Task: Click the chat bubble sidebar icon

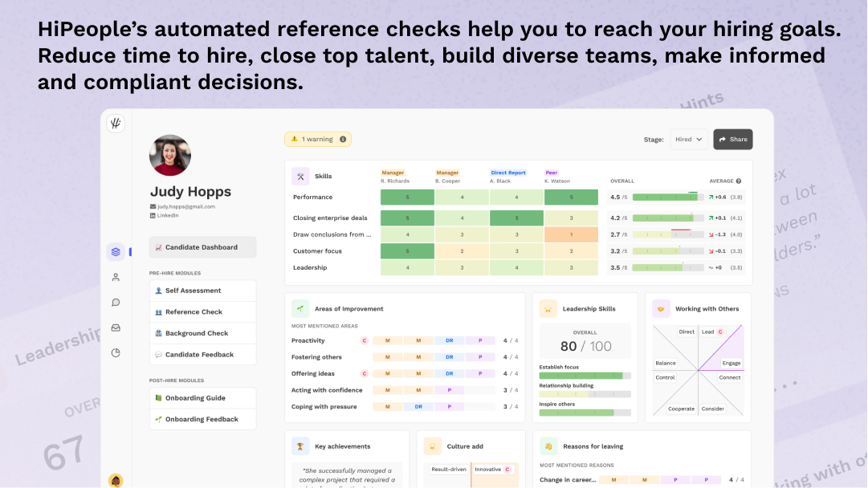Action: (116, 303)
